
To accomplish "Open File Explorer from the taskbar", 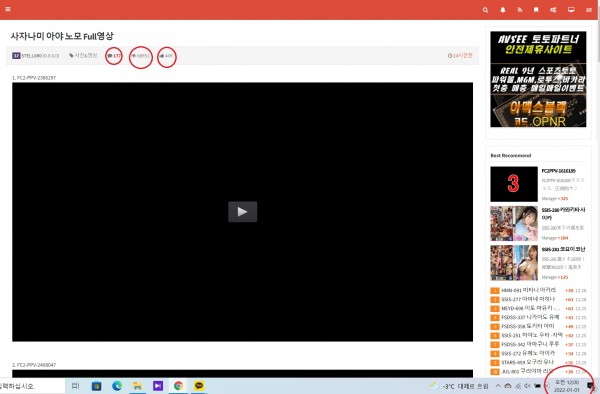I will [137, 386].
